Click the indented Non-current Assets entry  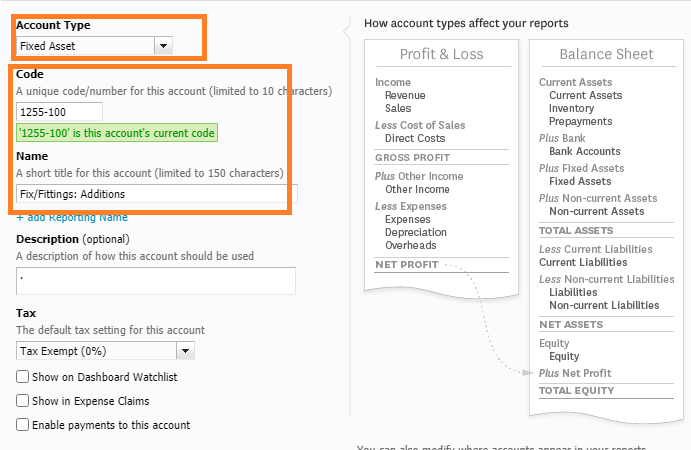coord(597,212)
